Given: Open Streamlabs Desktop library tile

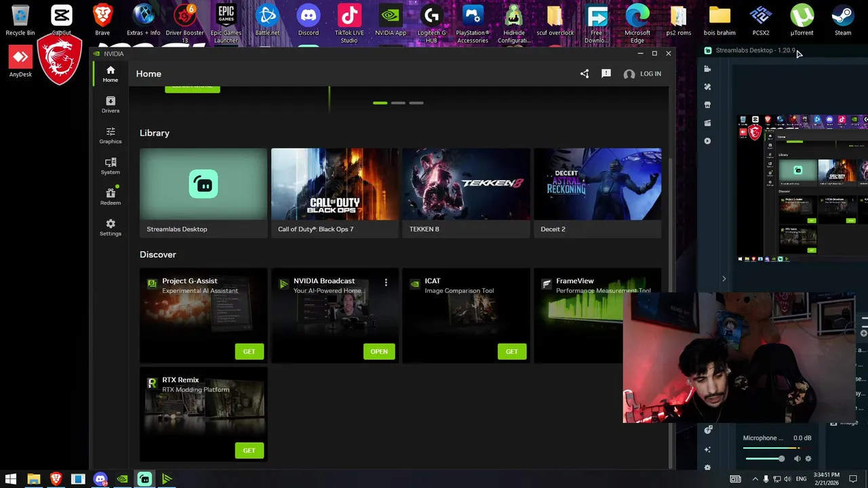Looking at the screenshot, I should pos(203,192).
